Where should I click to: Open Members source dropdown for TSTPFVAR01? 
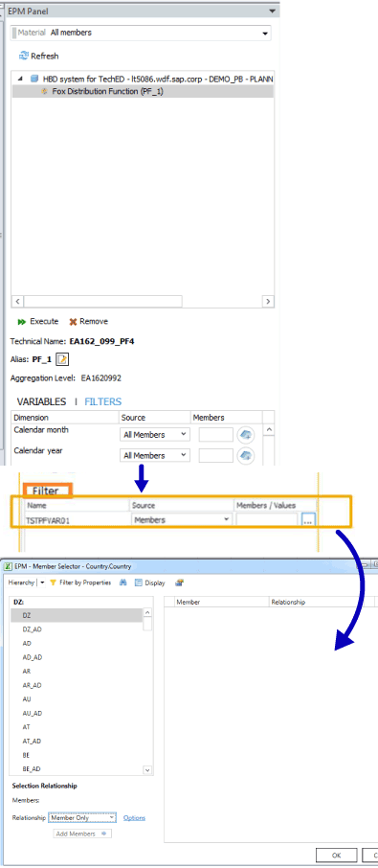(182, 519)
